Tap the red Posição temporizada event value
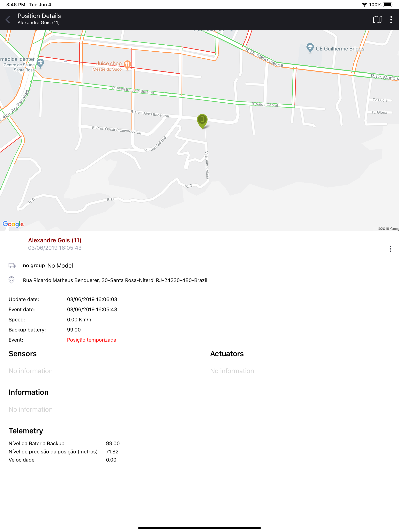This screenshot has width=399, height=532. [x=91, y=340]
